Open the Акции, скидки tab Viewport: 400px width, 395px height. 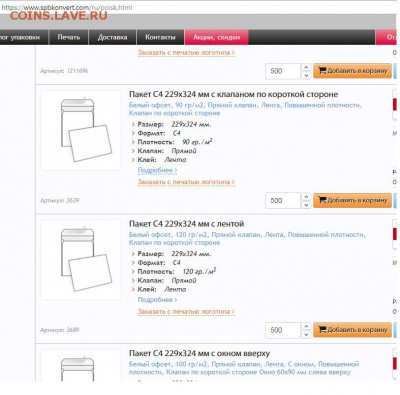216,37
